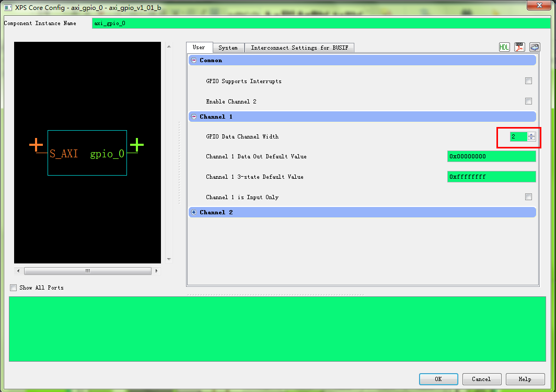The image size is (556, 392).
Task: Click the XPS Core Config title bar icon
Action: (x=7, y=8)
